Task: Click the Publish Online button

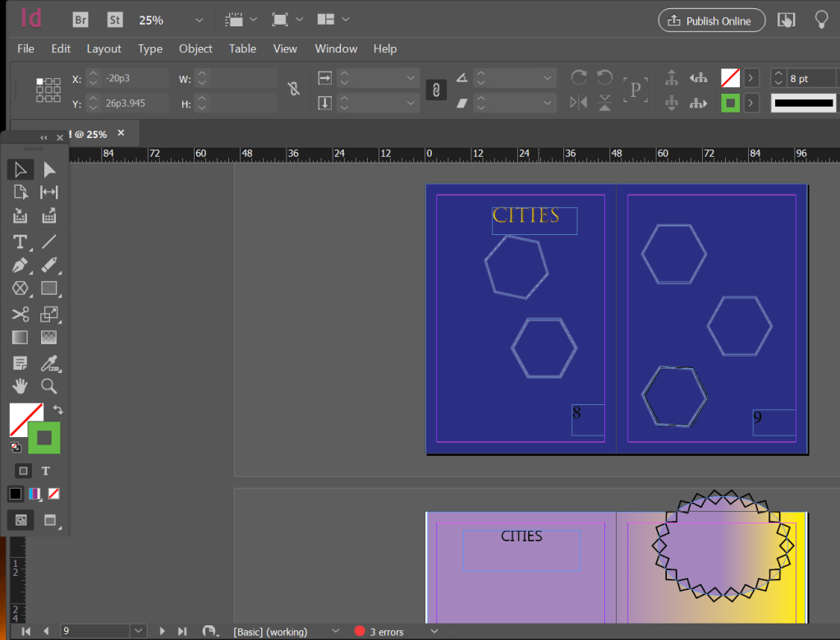Action: pos(711,21)
